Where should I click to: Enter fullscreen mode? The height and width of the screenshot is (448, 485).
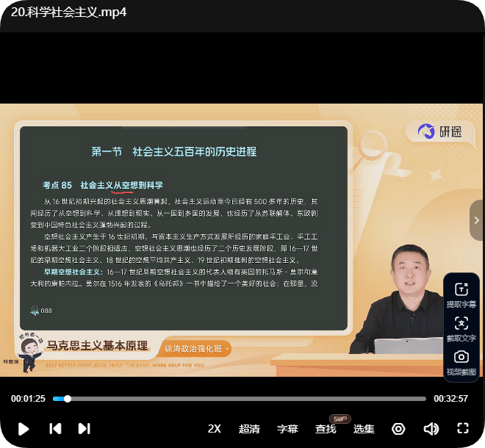pos(463,428)
